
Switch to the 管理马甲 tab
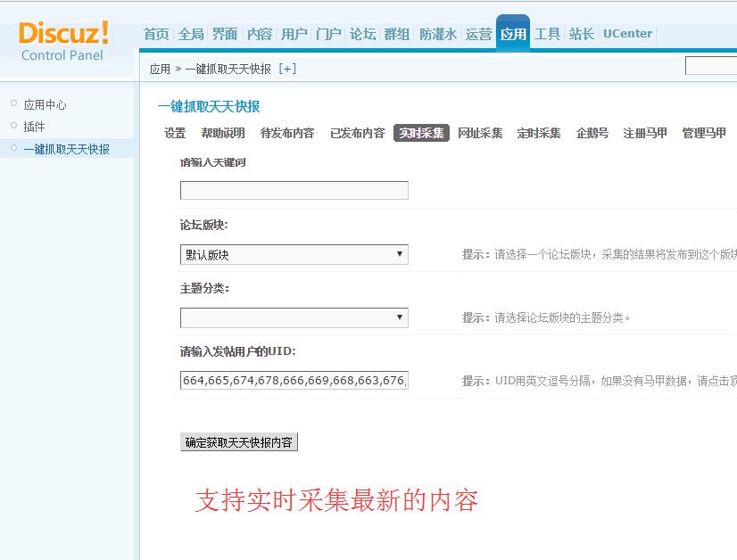704,133
